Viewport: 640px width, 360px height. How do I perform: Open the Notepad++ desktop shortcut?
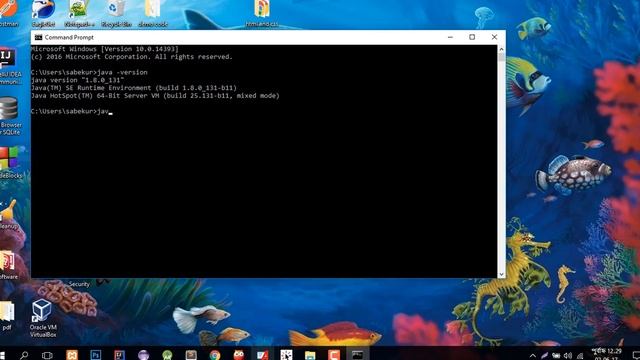click(79, 13)
